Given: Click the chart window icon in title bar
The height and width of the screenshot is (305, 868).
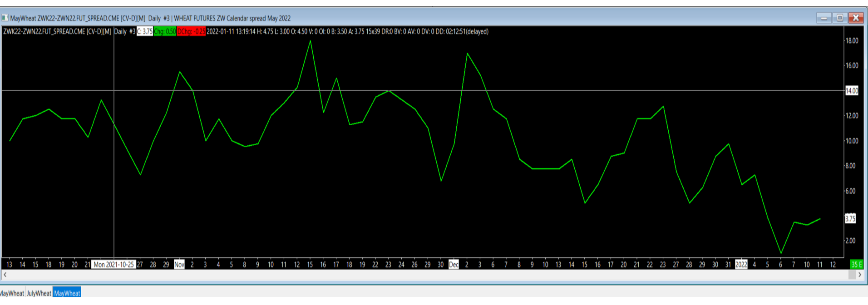Looking at the screenshot, I should pyautogui.click(x=5, y=18).
